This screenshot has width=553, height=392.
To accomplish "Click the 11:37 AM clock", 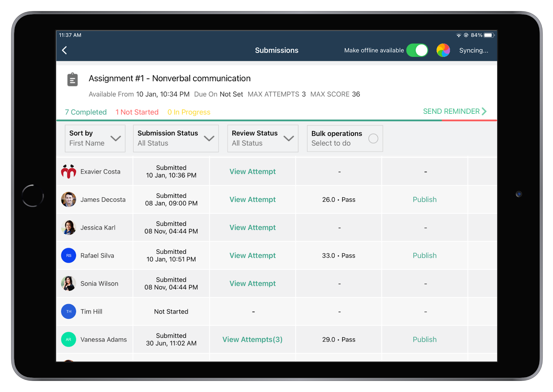I will [70, 35].
